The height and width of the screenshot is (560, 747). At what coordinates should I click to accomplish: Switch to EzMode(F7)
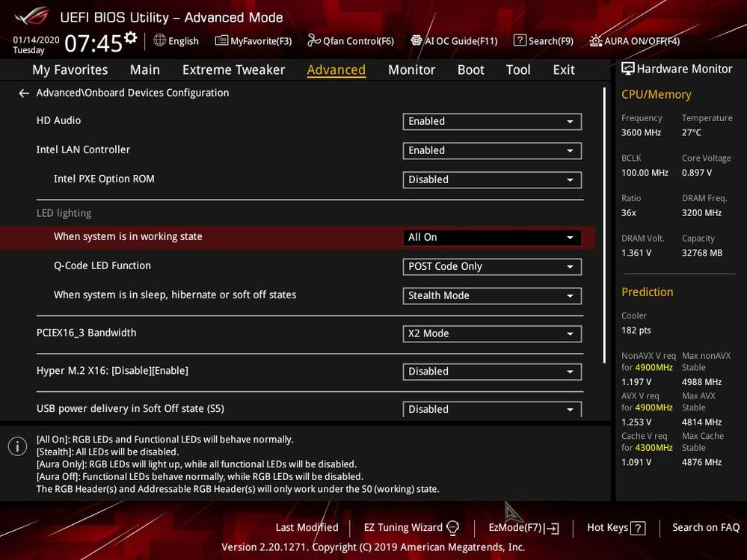coord(524,528)
